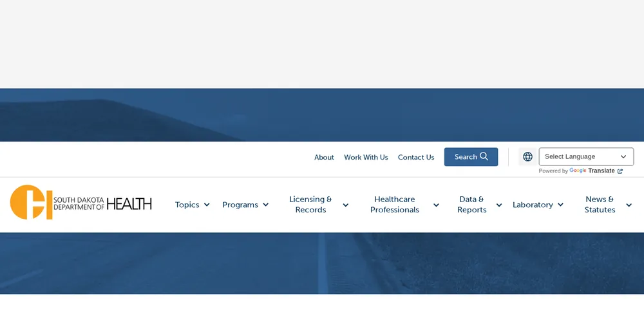The image size is (644, 334).
Task: Open Licensing & Records menu
Action: click(x=310, y=205)
